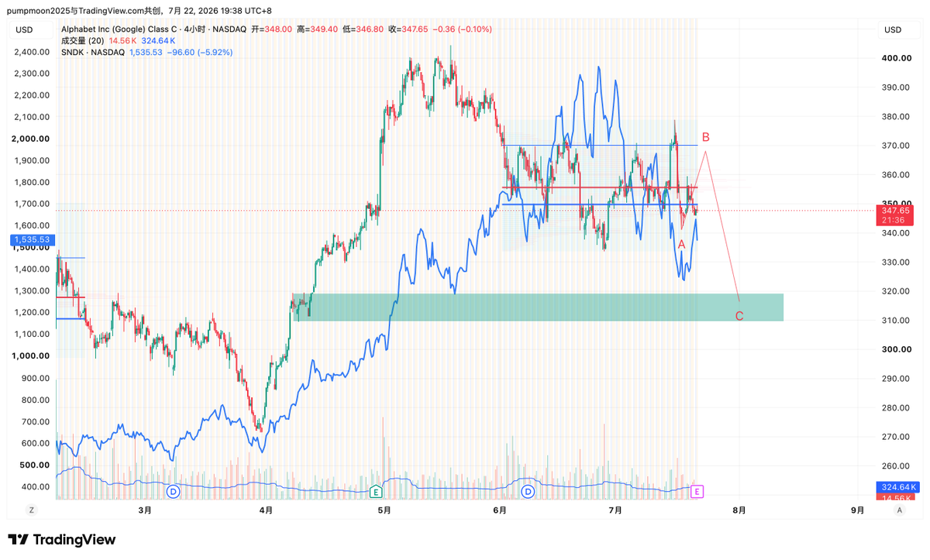930x560 pixels.
Task: Click the 400.00 right price axis label
Action: tap(895, 58)
